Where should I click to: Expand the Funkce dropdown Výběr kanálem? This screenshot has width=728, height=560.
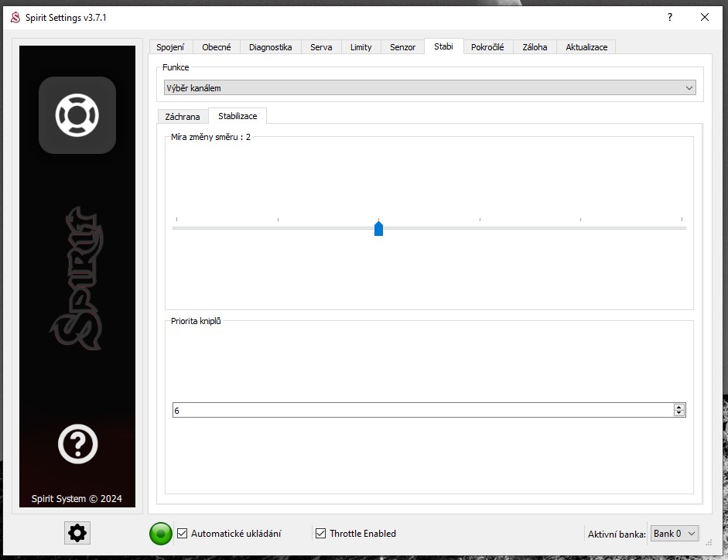click(x=430, y=88)
